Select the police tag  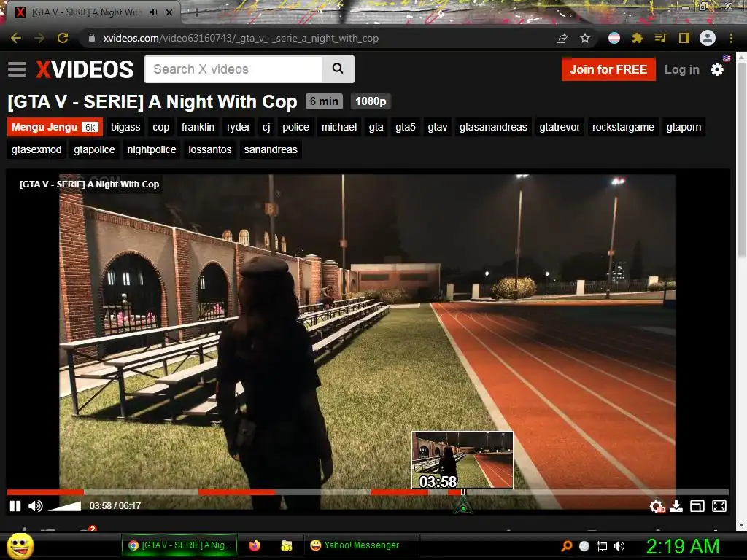tap(295, 127)
